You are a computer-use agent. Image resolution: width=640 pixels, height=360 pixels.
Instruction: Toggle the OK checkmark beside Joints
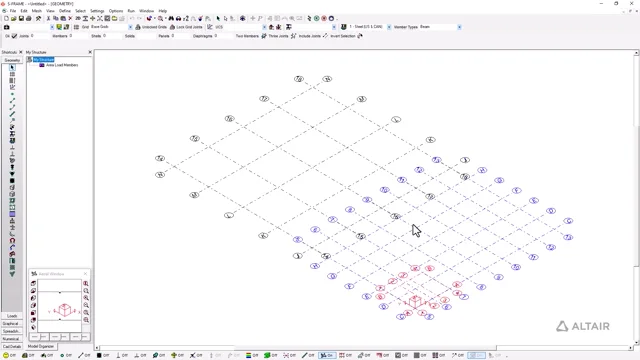(14, 36)
